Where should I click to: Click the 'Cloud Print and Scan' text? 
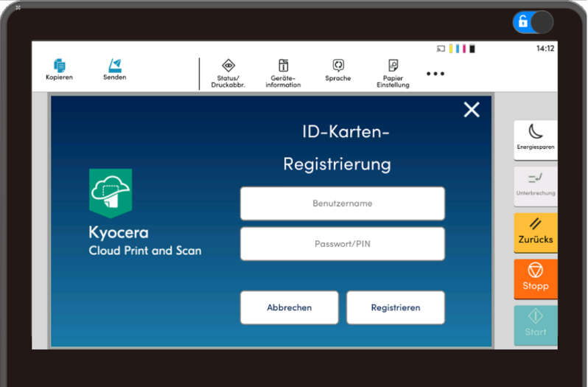pos(144,251)
